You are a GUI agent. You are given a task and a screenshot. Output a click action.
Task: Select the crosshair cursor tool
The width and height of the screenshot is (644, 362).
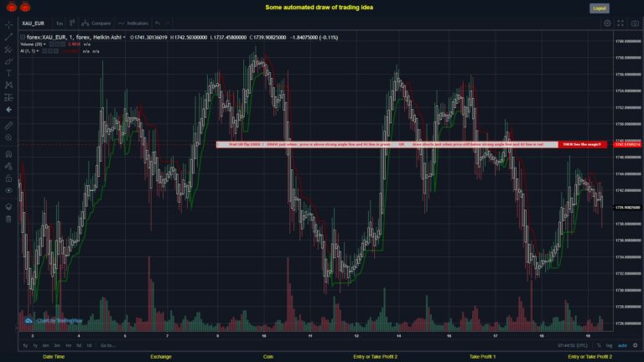click(8, 24)
